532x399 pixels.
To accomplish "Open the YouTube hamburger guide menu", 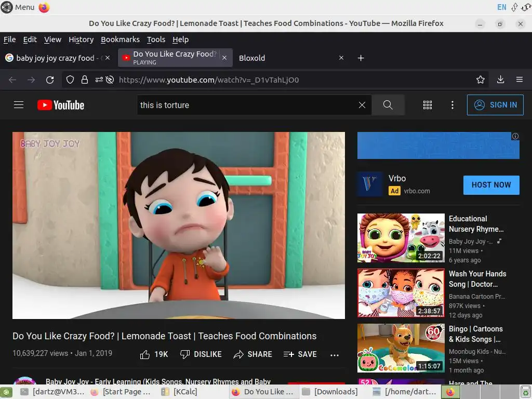I will click(19, 105).
